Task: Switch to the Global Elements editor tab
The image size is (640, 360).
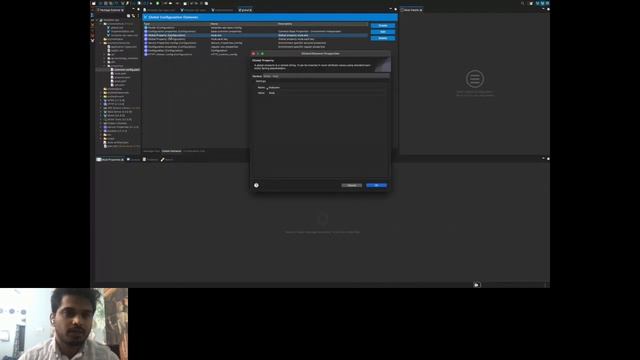Action: (171, 151)
